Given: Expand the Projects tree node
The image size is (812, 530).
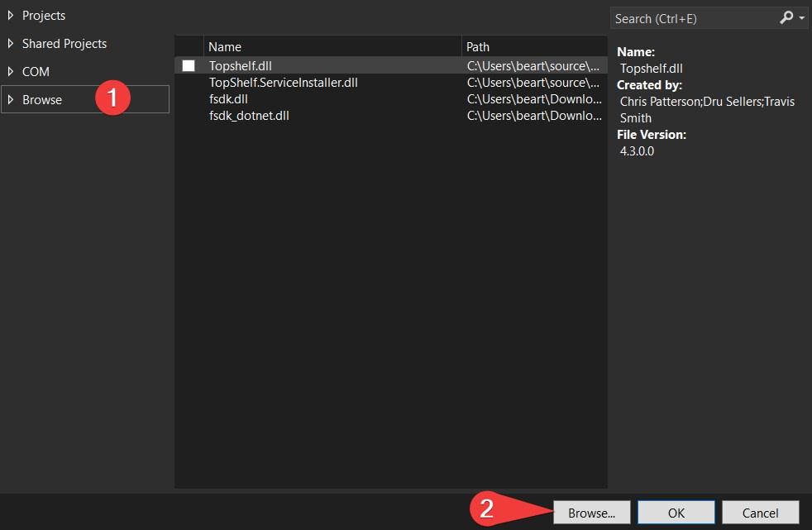Looking at the screenshot, I should point(11,16).
